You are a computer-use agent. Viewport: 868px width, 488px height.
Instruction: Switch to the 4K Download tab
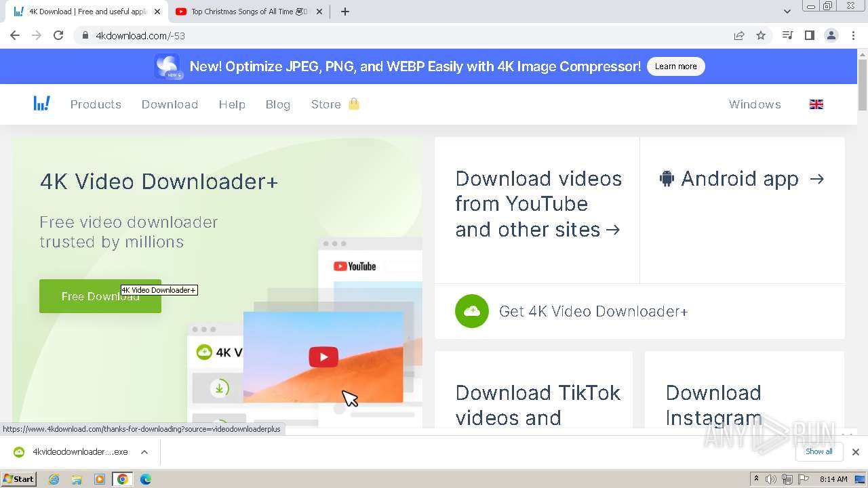click(x=88, y=12)
